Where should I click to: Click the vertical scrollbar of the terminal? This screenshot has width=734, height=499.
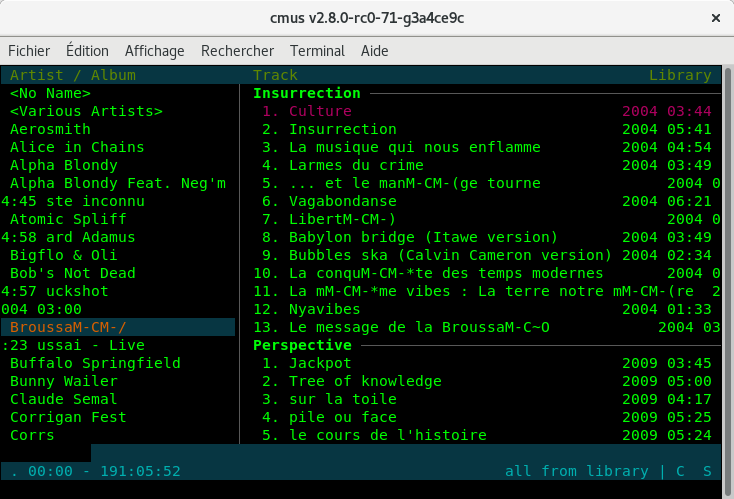point(727,281)
